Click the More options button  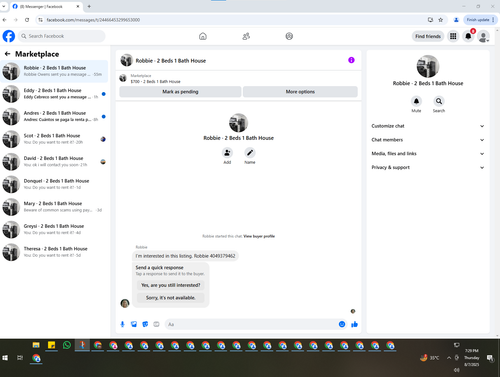click(x=300, y=92)
